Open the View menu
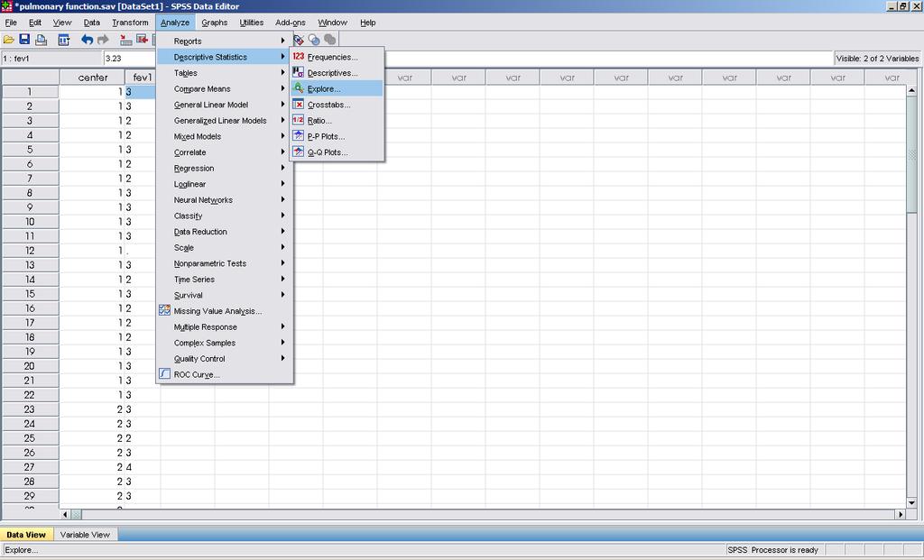This screenshot has width=924, height=560. click(62, 23)
